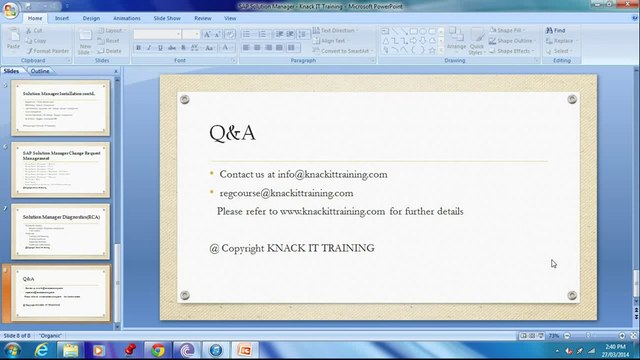Decrease list indent level
640x360 pixels.
(x=280, y=34)
